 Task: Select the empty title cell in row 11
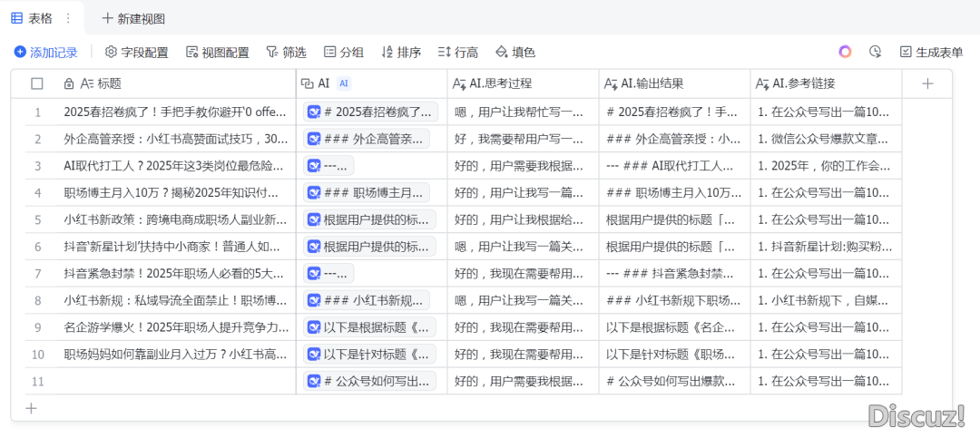(177, 381)
